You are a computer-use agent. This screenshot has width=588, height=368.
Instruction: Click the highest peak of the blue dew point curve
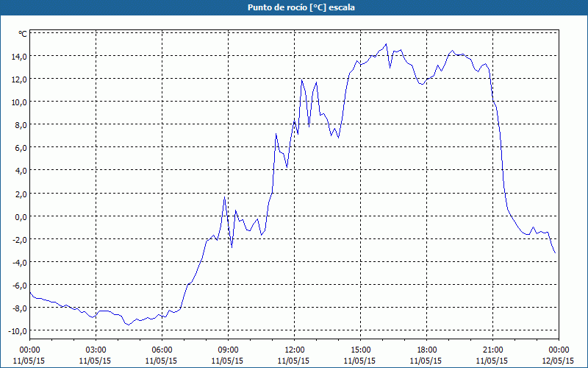point(386,44)
